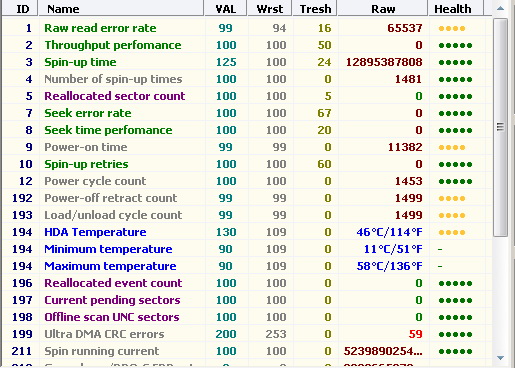The width and height of the screenshot is (515, 376).
Task: Click the vertical scrollbar thumb
Action: [500, 128]
